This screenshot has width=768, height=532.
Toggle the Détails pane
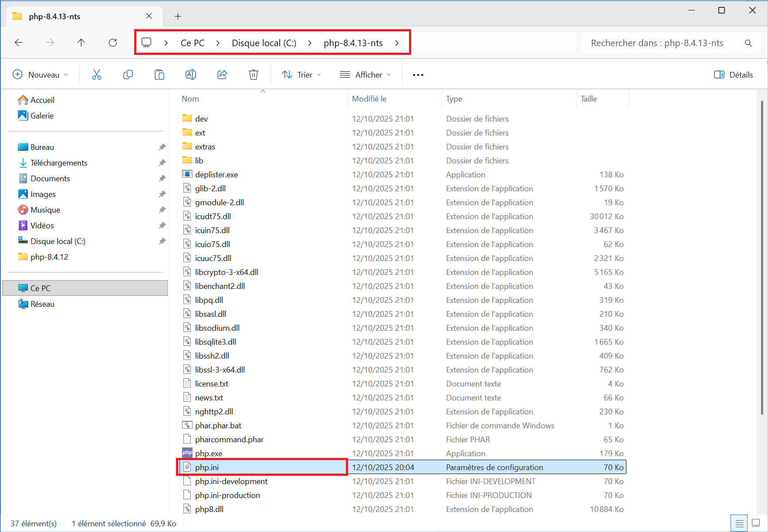point(734,75)
